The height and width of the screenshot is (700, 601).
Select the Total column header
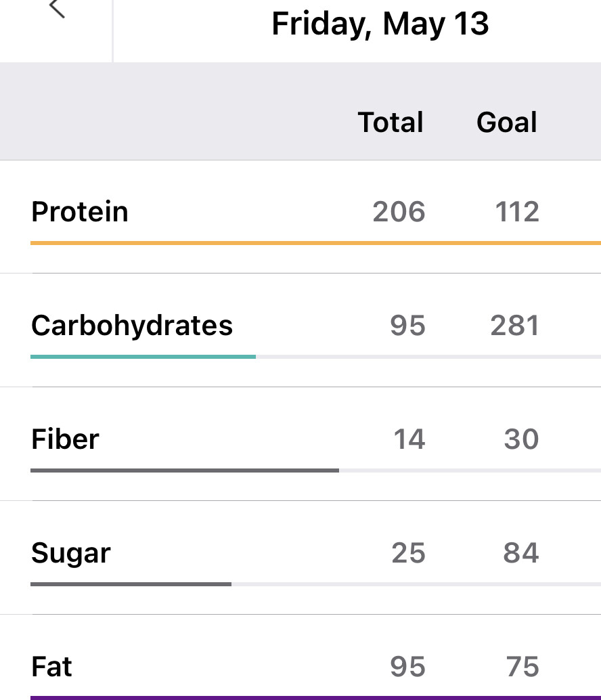391,123
